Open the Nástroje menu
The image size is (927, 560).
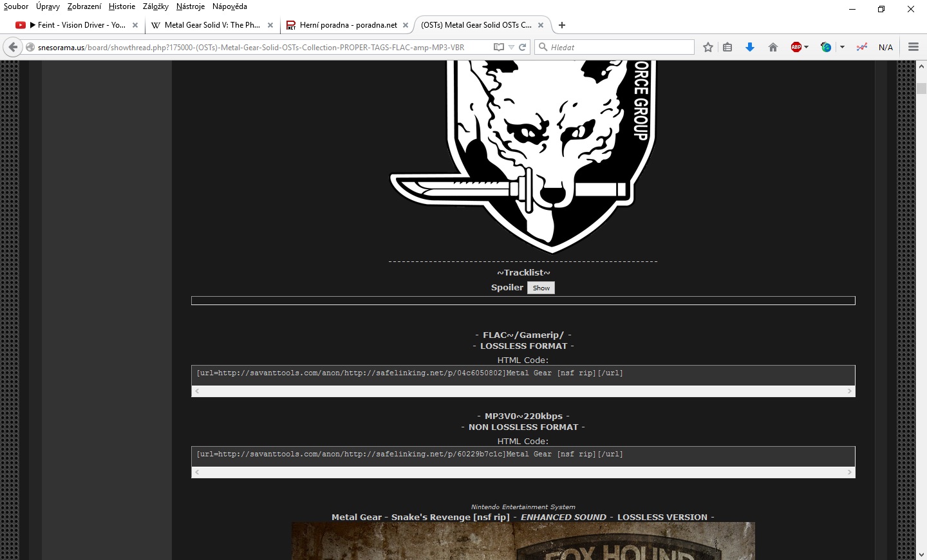(x=191, y=6)
